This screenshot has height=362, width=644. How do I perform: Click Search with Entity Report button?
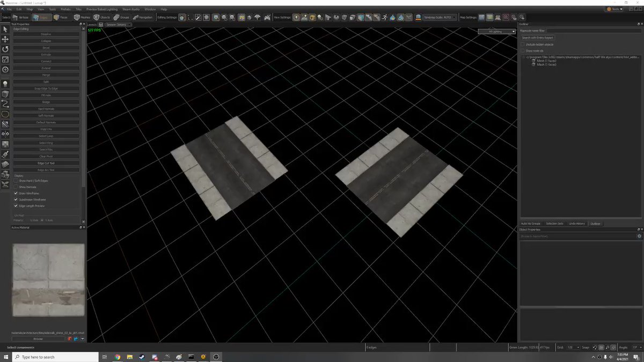click(538, 38)
